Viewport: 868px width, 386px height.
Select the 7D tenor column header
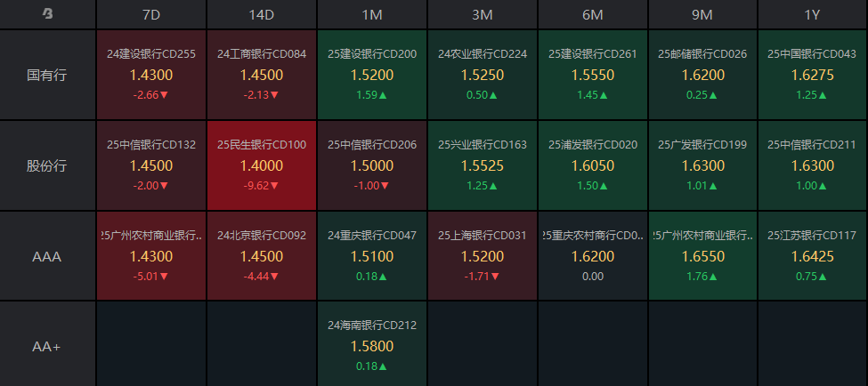(x=151, y=14)
